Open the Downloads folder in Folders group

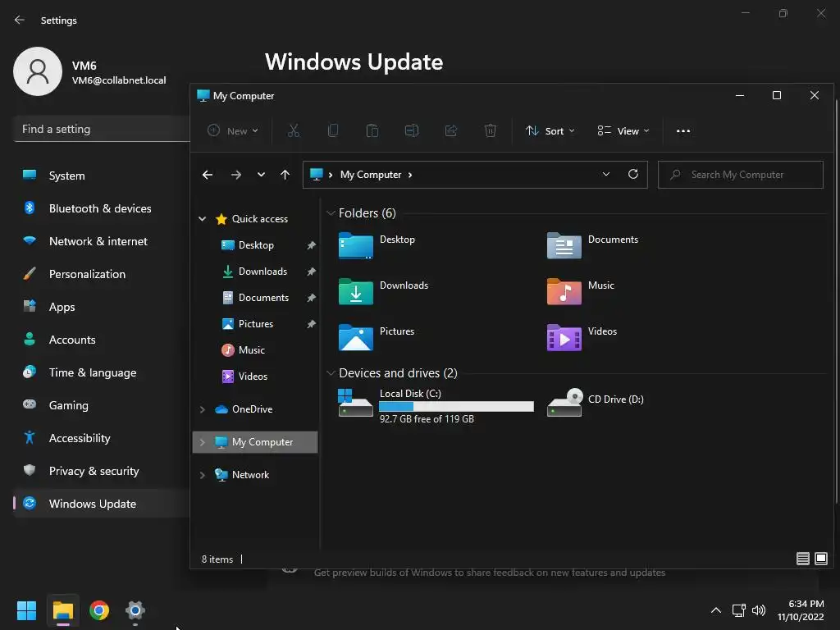[x=384, y=291]
